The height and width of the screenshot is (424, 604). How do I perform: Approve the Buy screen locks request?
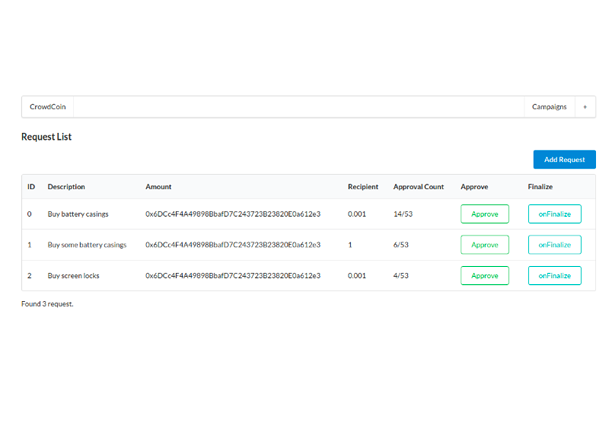tap(484, 276)
